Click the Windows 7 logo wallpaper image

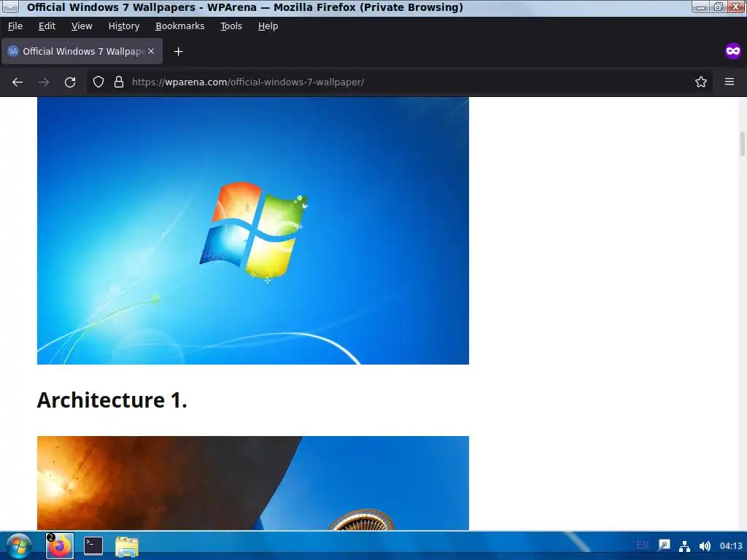click(253, 230)
